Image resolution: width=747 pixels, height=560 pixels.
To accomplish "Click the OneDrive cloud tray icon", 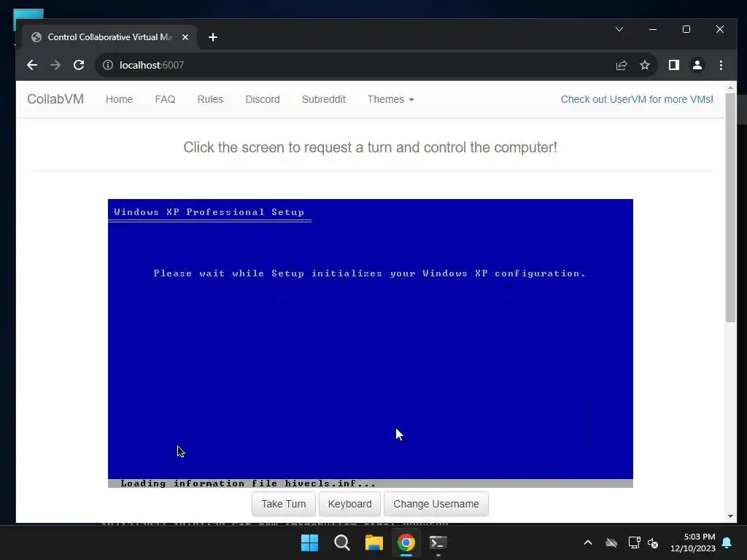I will pos(611,542).
